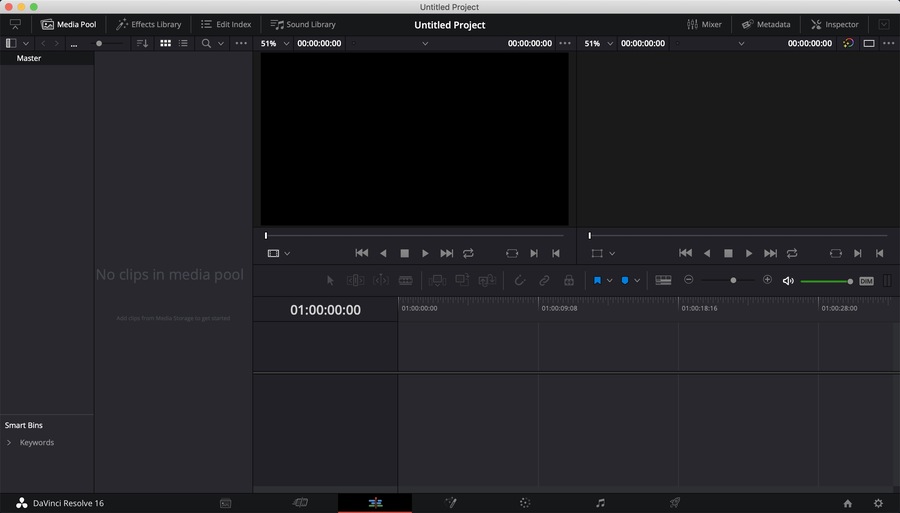Open the timeline name dropdown
Image resolution: width=900 pixels, height=513 pixels.
click(741, 44)
